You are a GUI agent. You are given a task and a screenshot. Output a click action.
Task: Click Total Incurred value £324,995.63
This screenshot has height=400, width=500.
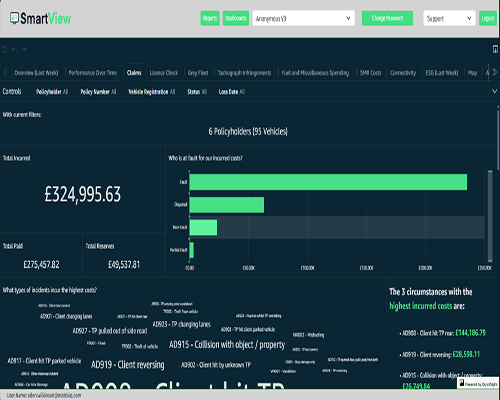[x=83, y=194]
